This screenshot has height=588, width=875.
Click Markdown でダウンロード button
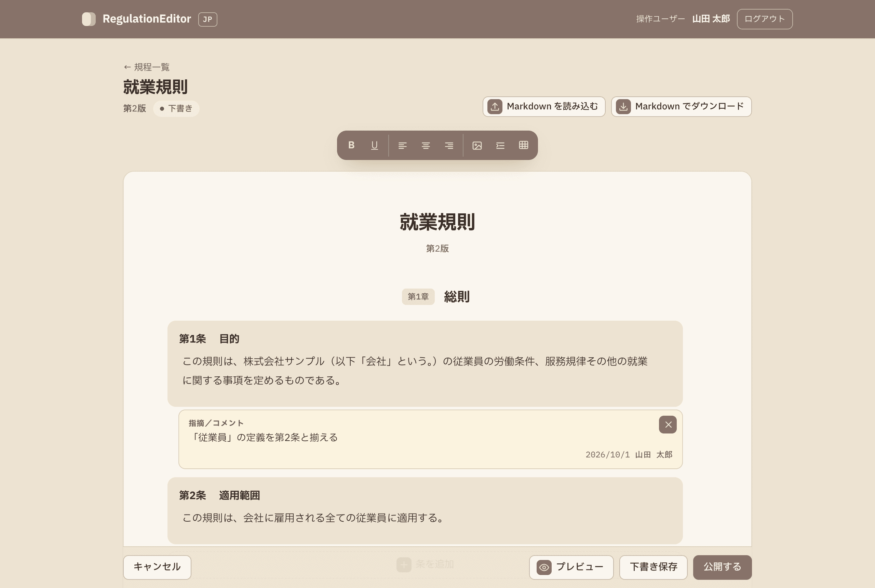pyautogui.click(x=681, y=107)
